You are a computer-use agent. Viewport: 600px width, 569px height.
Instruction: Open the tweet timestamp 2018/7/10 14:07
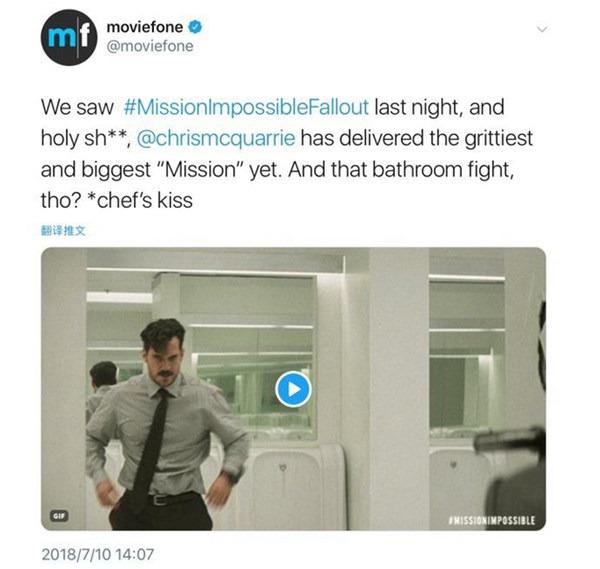click(98, 554)
